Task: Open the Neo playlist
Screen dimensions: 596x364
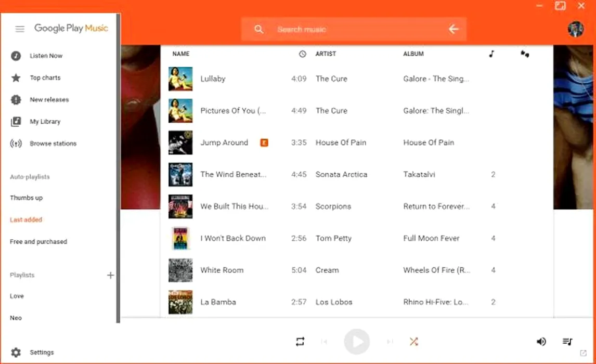Action: pyautogui.click(x=16, y=318)
